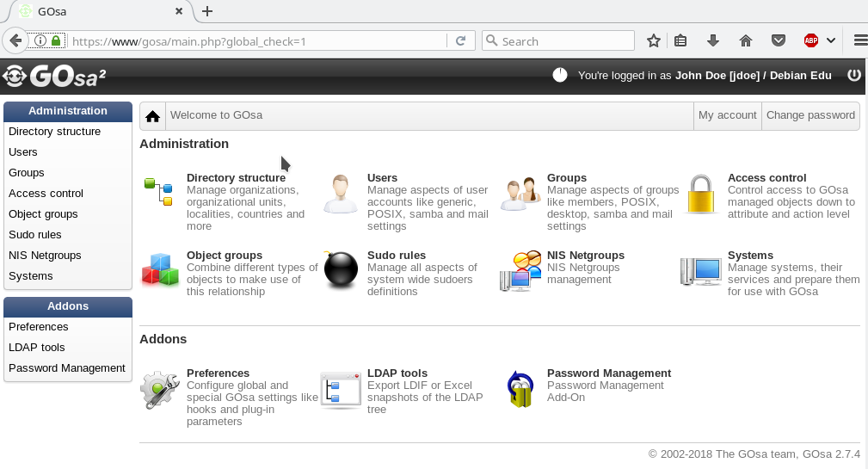This screenshot has height=469, width=868.
Task: Select Preferences in the Addons sidebar
Action: [38, 327]
